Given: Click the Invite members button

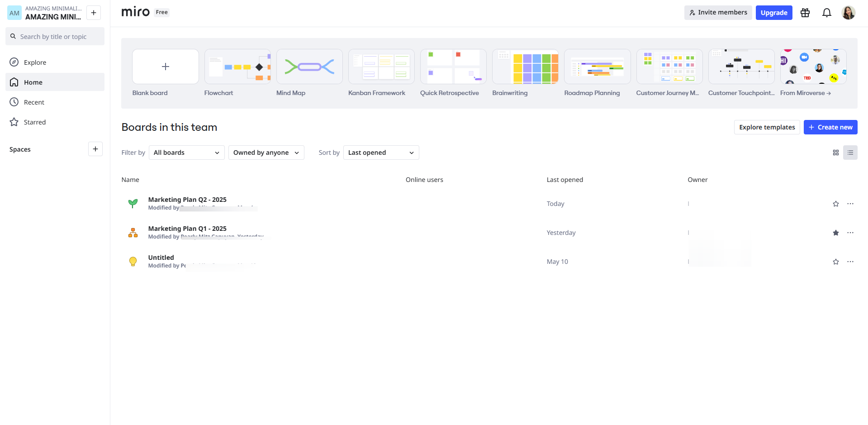Looking at the screenshot, I should point(718,13).
